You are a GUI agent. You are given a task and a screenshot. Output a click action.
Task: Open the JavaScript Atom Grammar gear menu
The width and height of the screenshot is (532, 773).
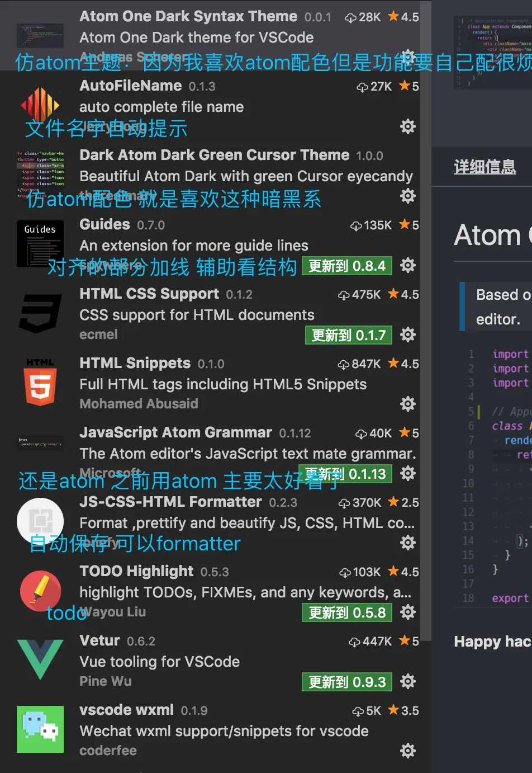tap(408, 473)
